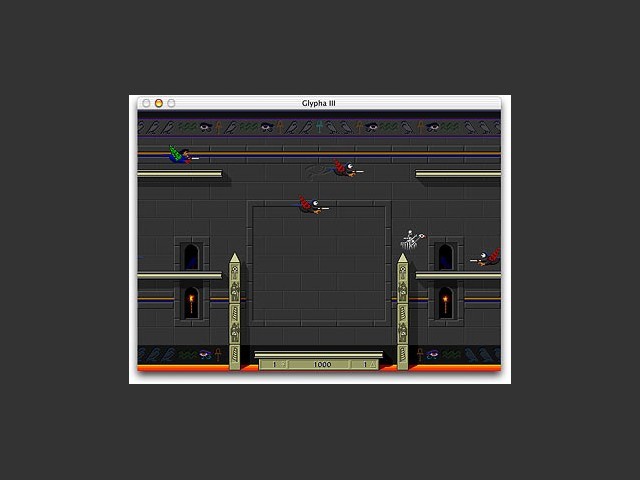640x480 pixels.
Task: Click the green-winged player bird
Action: click(181, 156)
